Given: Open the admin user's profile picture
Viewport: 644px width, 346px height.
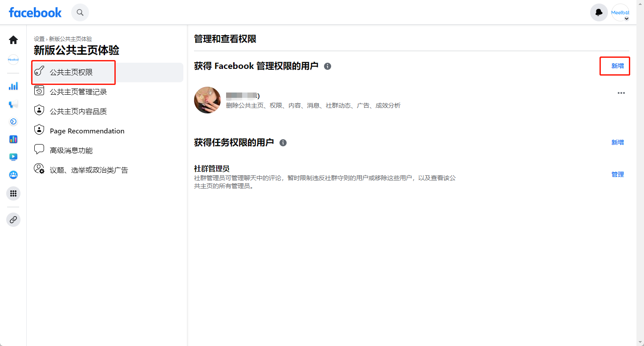Looking at the screenshot, I should (x=207, y=100).
